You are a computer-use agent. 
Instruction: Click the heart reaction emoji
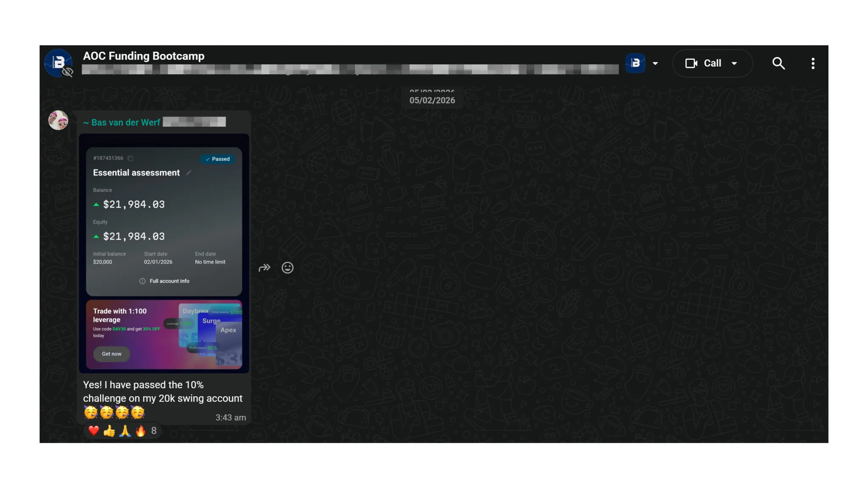click(94, 431)
